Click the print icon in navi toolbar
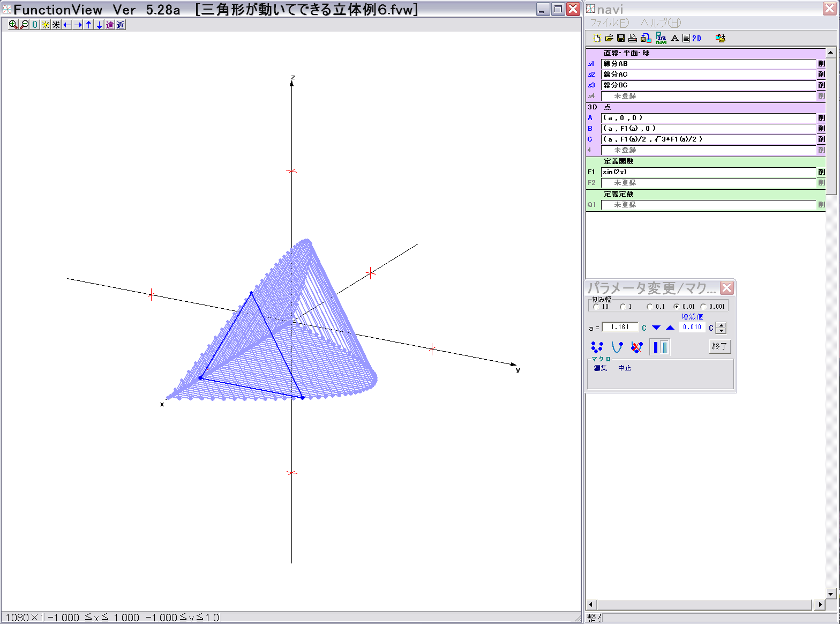The height and width of the screenshot is (624, 840). pos(633,38)
